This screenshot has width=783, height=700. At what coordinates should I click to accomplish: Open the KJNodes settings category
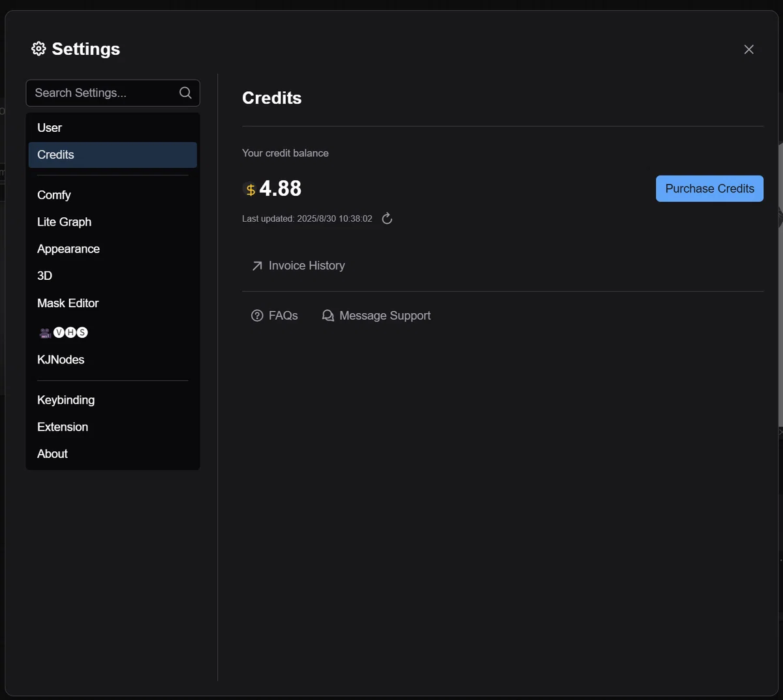coord(112,360)
